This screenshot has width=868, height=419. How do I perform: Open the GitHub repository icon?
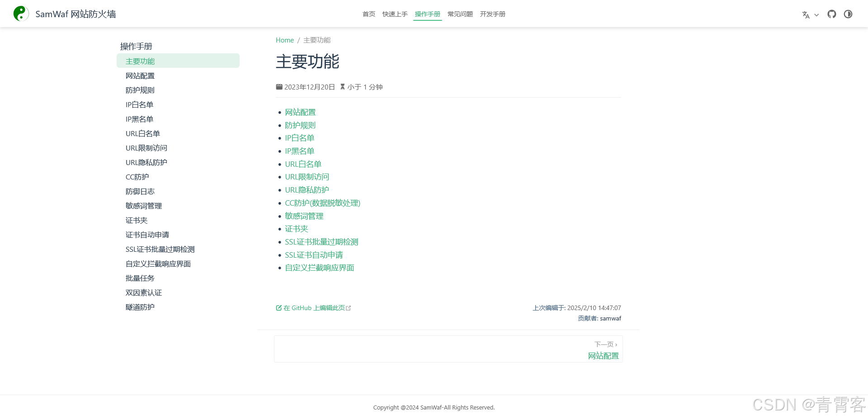[x=832, y=14]
